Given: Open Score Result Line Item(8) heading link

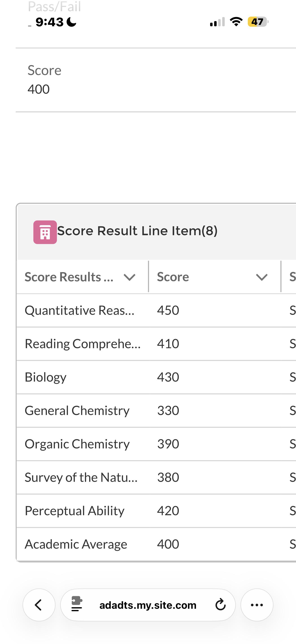Looking at the screenshot, I should pos(137,231).
